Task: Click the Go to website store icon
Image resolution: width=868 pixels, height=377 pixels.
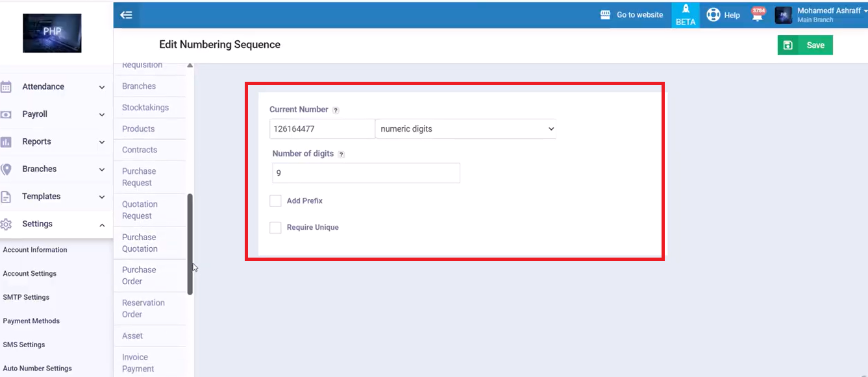Action: pyautogui.click(x=606, y=15)
